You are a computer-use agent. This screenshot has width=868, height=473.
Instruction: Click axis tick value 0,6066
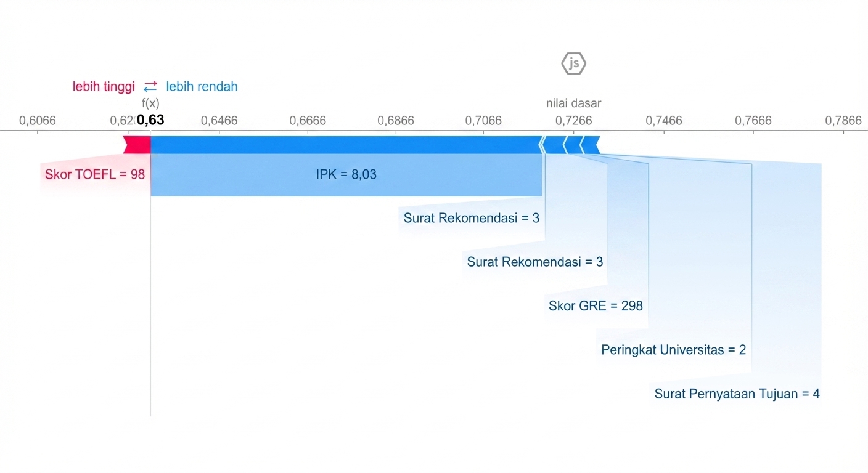pyautogui.click(x=38, y=121)
